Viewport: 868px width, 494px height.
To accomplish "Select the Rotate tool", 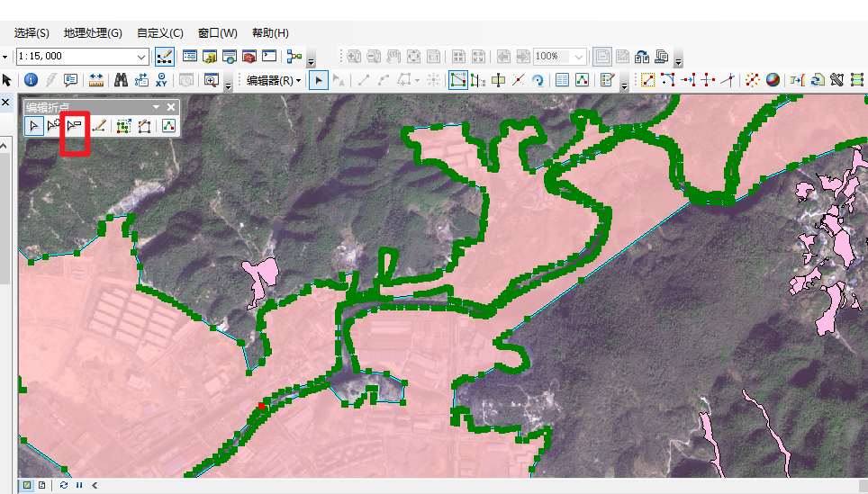I will (538, 80).
